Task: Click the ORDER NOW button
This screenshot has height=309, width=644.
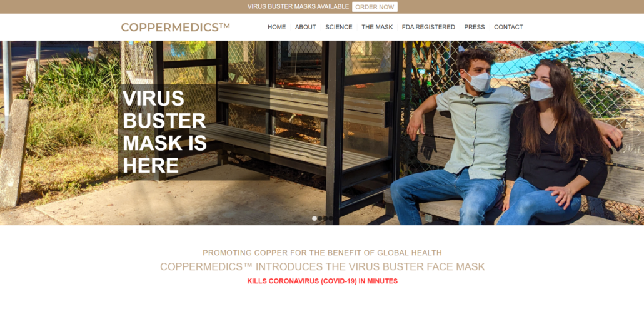Action: point(375,7)
